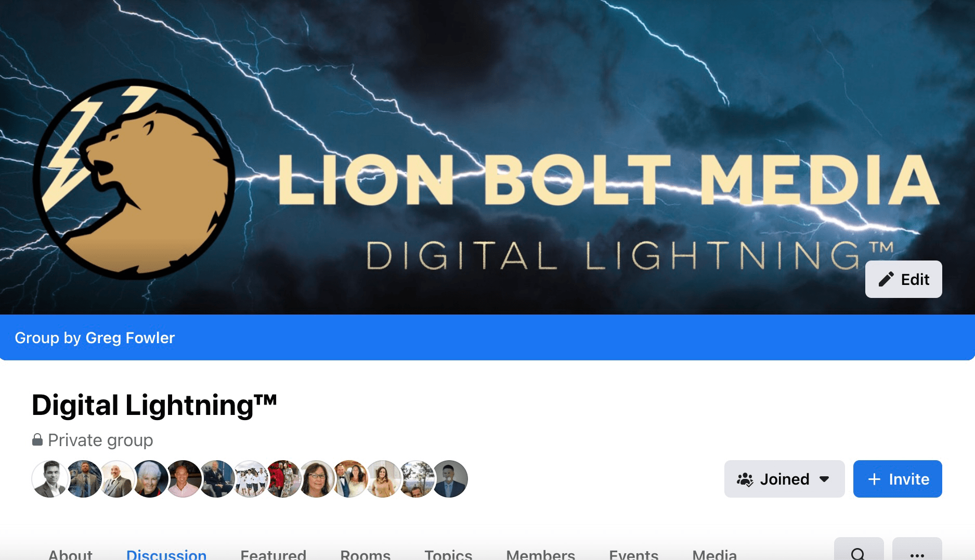
Task: Click the Invite button
Action: tap(898, 479)
